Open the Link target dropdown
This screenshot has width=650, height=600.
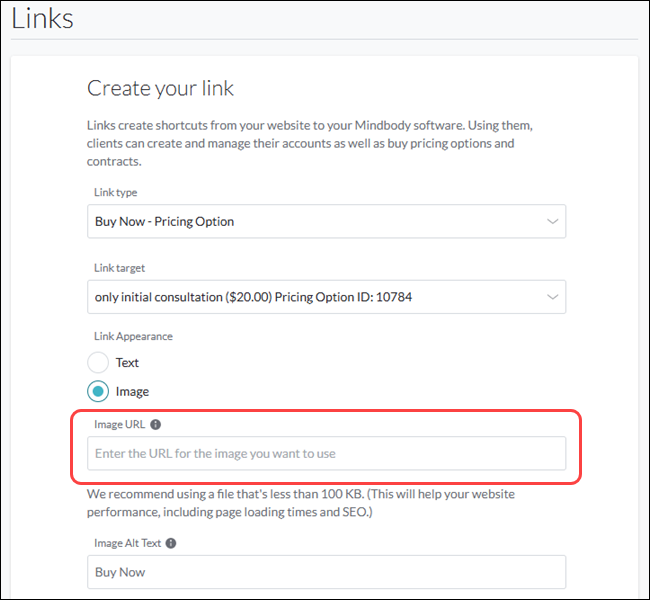pyautogui.click(x=326, y=297)
